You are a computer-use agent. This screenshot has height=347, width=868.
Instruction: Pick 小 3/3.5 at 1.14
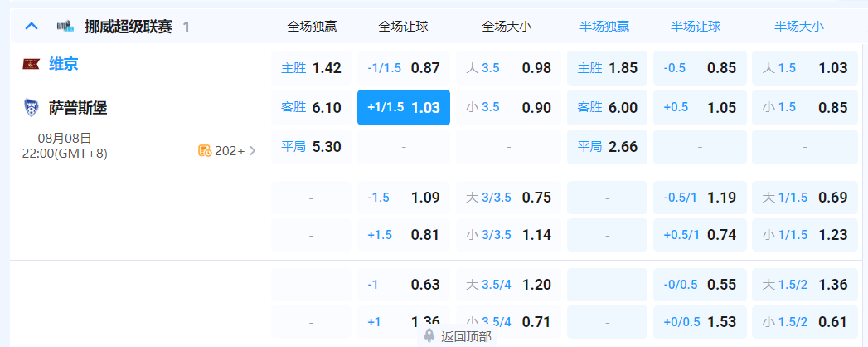[x=509, y=235]
